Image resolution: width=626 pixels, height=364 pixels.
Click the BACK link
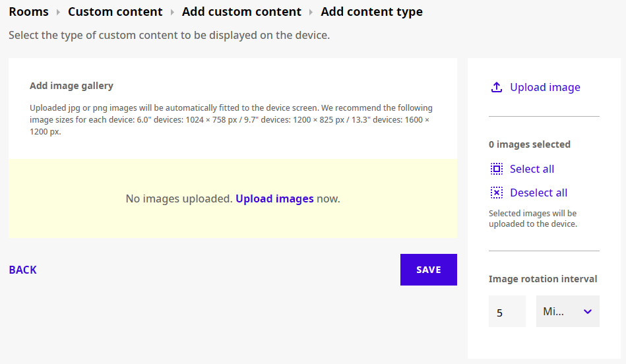(x=22, y=270)
